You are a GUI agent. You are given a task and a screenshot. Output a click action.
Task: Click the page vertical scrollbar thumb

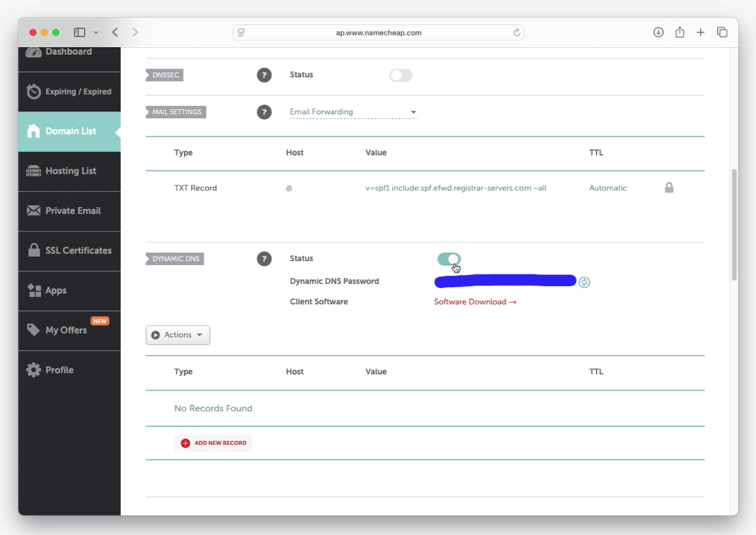click(x=734, y=224)
